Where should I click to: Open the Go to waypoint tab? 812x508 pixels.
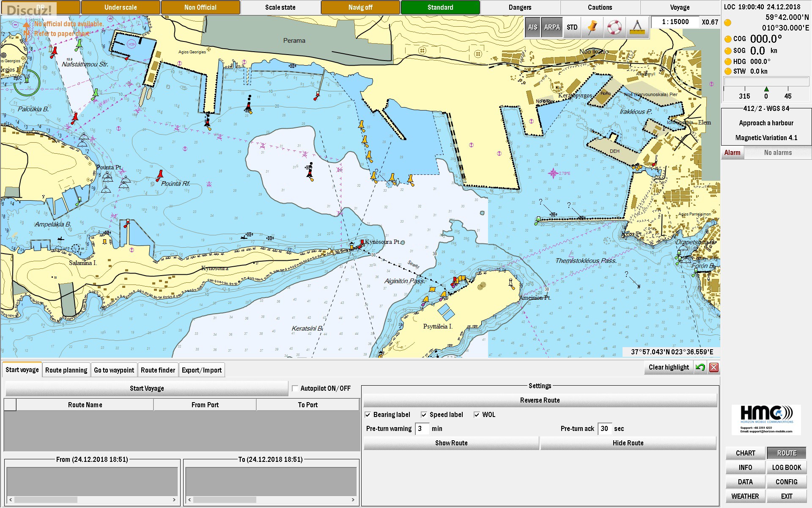click(x=114, y=370)
